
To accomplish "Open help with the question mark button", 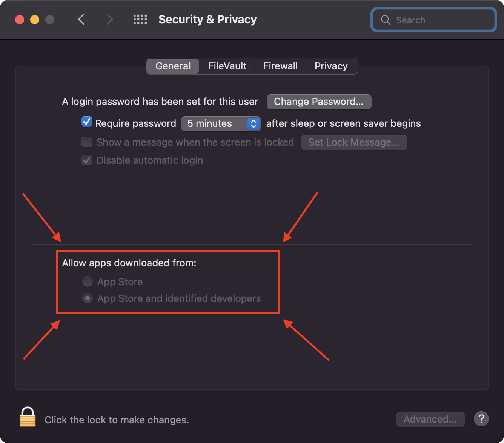I will coord(481,419).
